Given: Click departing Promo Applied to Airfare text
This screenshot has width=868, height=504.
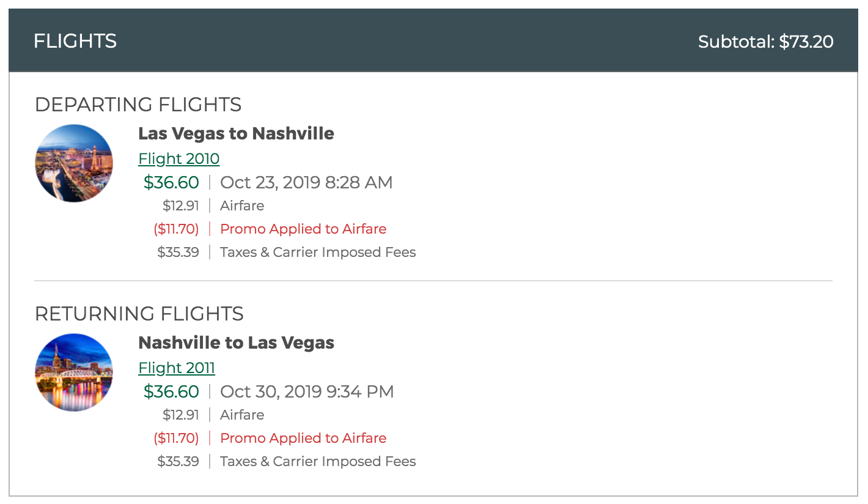Looking at the screenshot, I should [x=303, y=229].
